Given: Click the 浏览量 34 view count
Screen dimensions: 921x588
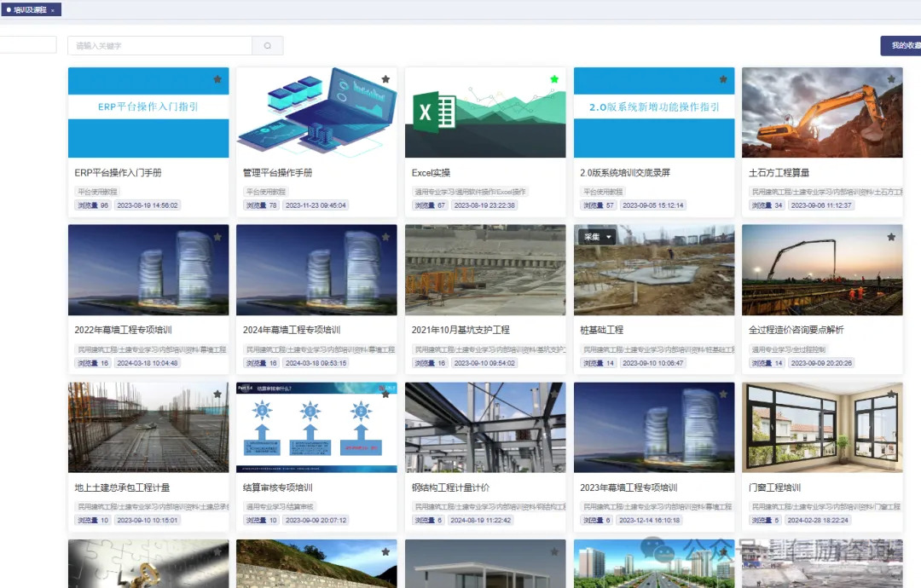Looking at the screenshot, I should 767,205.
